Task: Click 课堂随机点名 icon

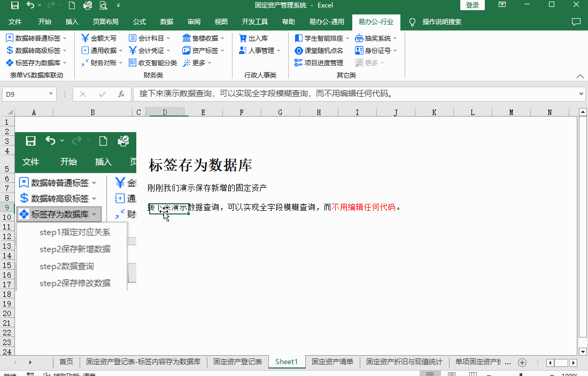Action: click(298, 50)
